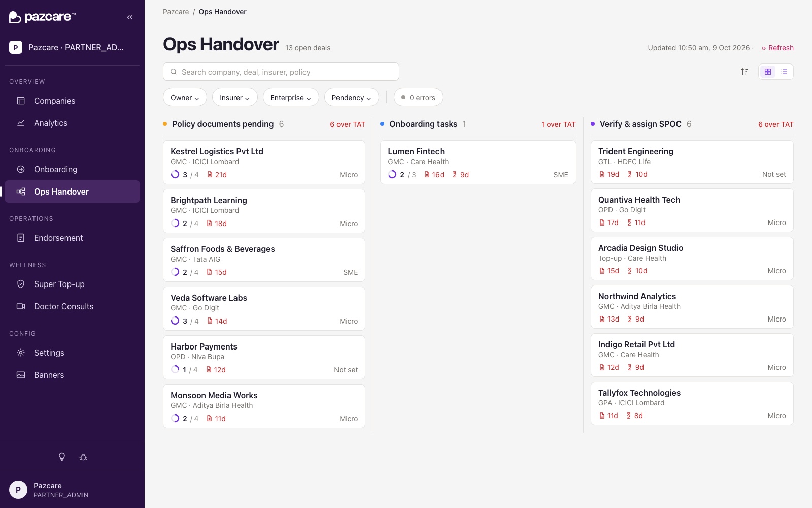The height and width of the screenshot is (508, 812).
Task: Refresh the open deals
Action: 777,48
